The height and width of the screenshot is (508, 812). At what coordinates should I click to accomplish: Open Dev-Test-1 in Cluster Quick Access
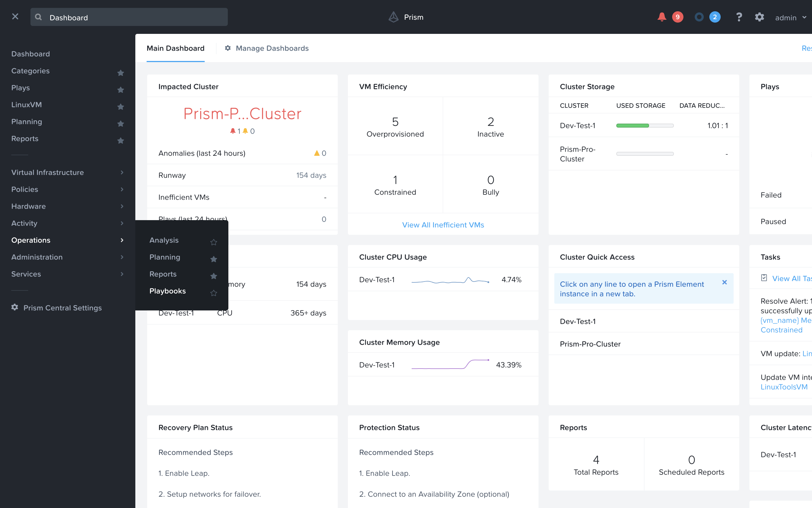644,321
